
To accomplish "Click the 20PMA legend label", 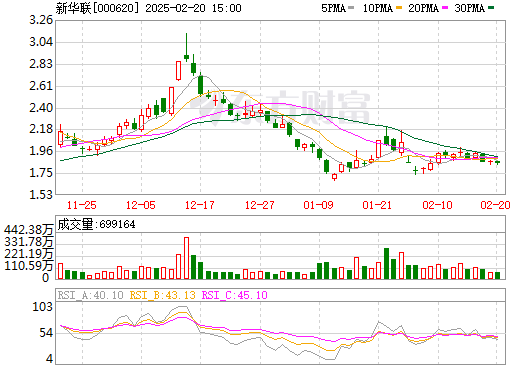I will [423, 8].
